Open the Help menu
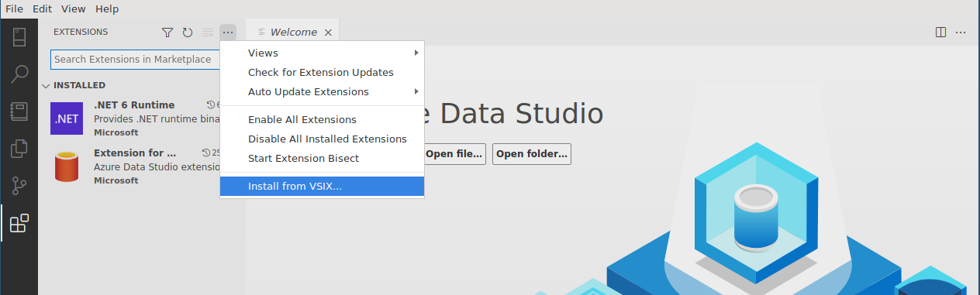 point(107,9)
